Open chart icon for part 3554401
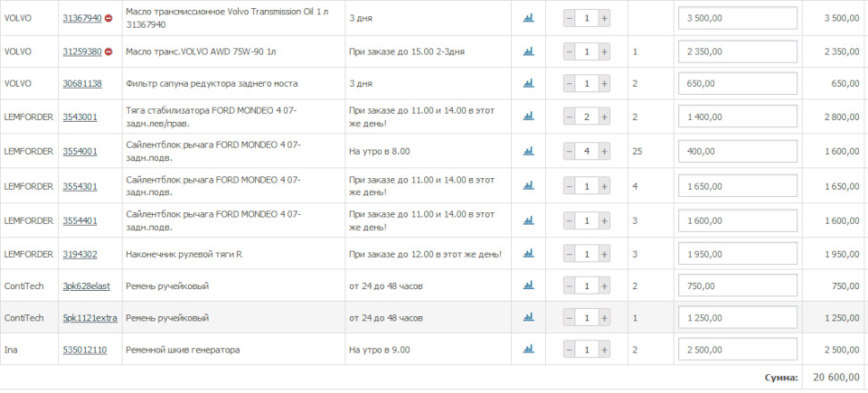This screenshot has height=393, width=868. click(x=529, y=220)
